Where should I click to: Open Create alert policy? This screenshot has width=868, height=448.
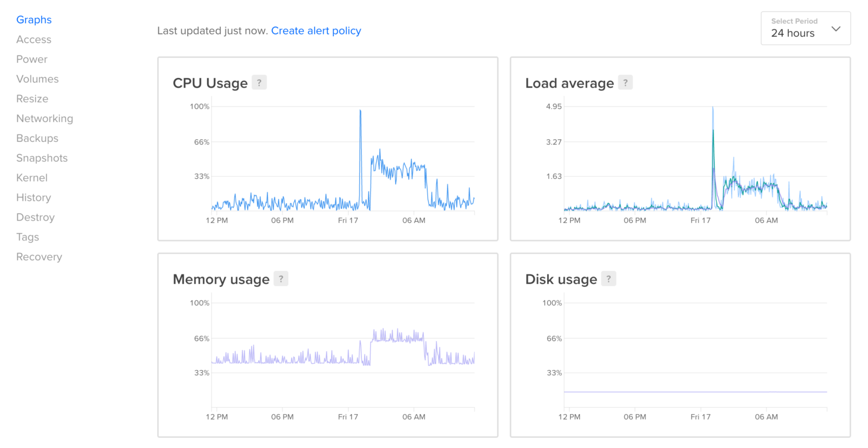(316, 31)
